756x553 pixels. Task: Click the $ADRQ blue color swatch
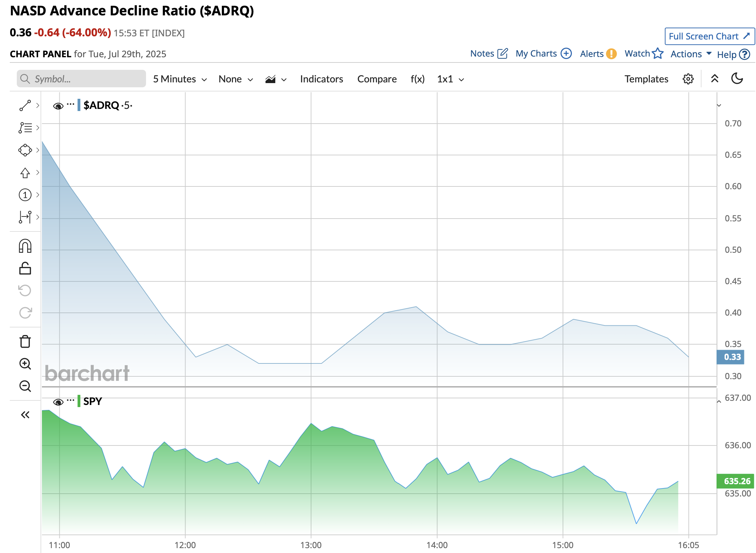[79, 105]
